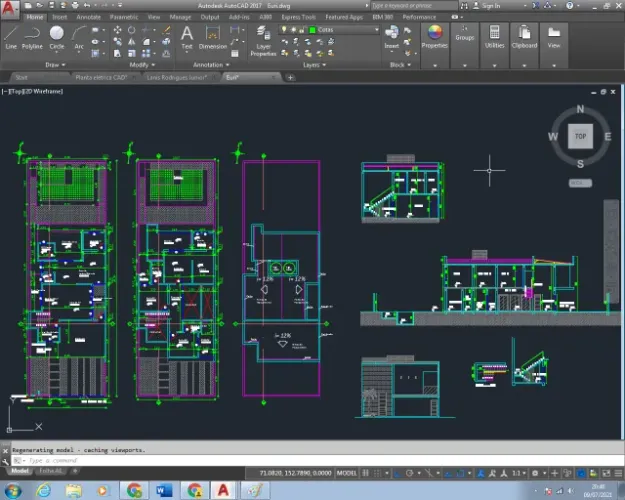Image resolution: width=625 pixels, height=500 pixels.
Task: Select the Polyline tool
Action: pos(32,37)
